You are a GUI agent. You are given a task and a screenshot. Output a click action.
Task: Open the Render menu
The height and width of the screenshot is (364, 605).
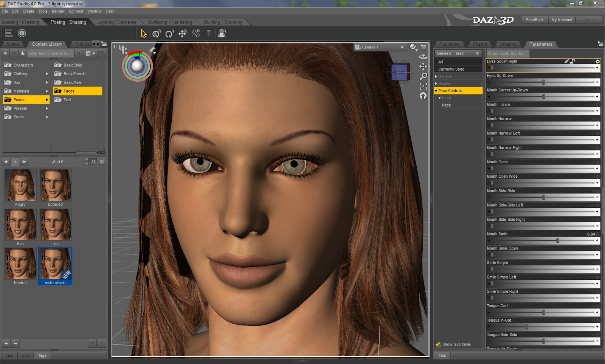[58, 11]
